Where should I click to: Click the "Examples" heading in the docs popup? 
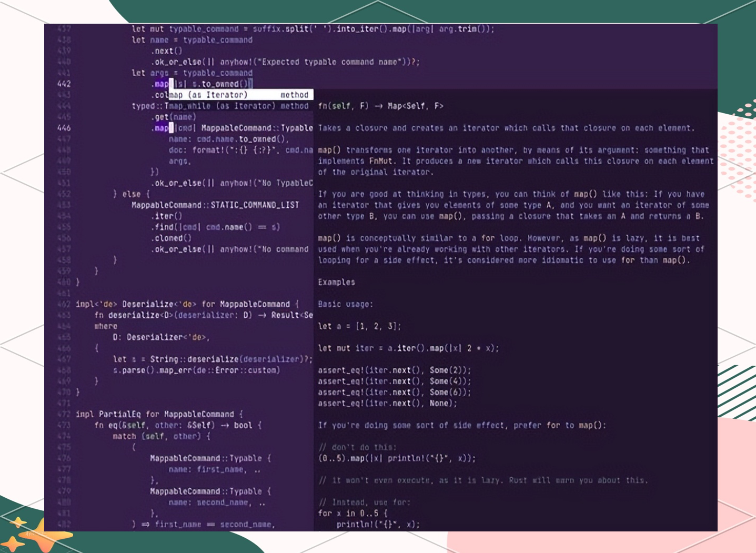coord(337,282)
